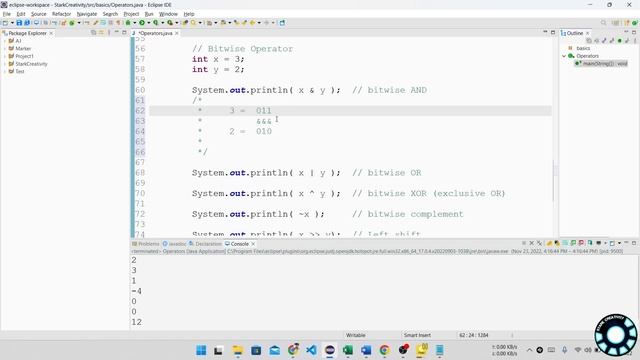Viewport: 640px width, 360px height.
Task: Click the Back navigation arrow icon
Action: [253, 23]
